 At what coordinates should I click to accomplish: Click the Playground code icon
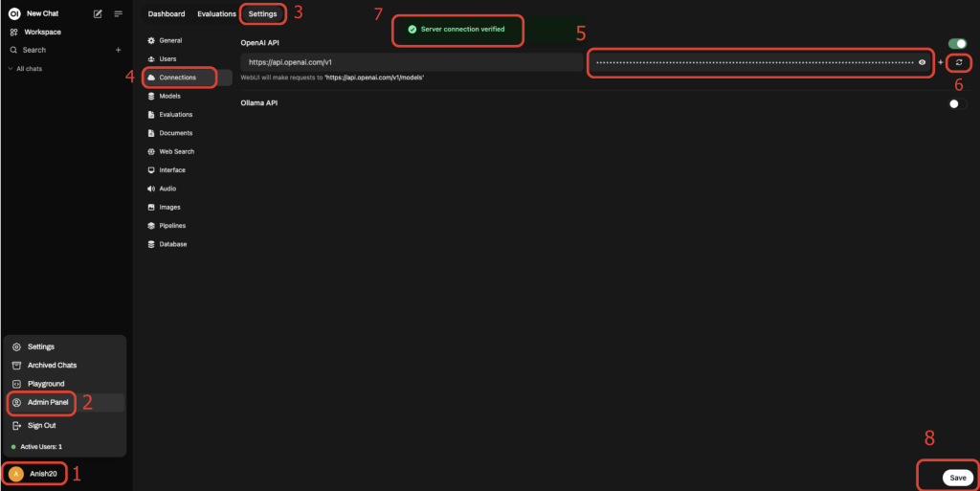coord(17,384)
